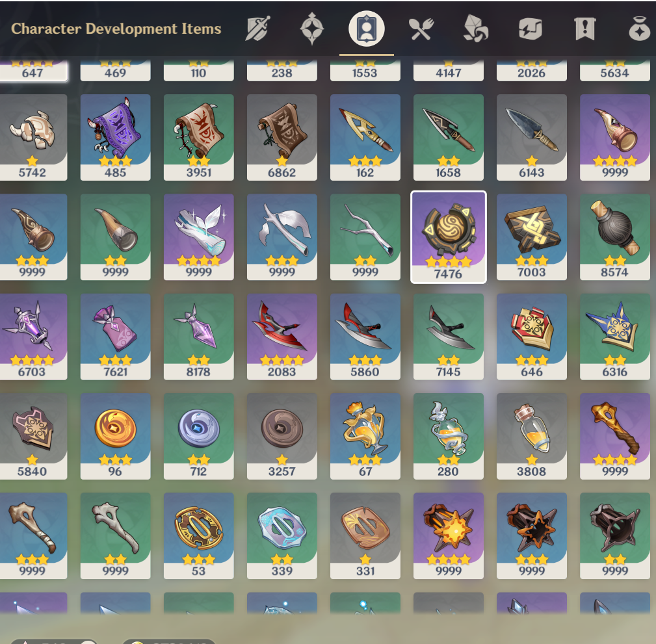656x644 pixels.
Task: Select the small bottle item with 3808
Action: (x=532, y=436)
